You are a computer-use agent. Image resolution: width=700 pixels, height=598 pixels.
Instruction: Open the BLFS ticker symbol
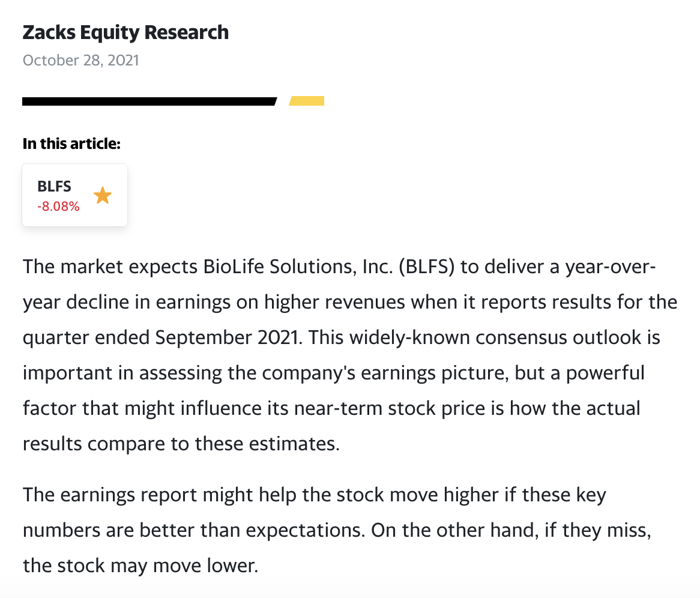coord(54,187)
